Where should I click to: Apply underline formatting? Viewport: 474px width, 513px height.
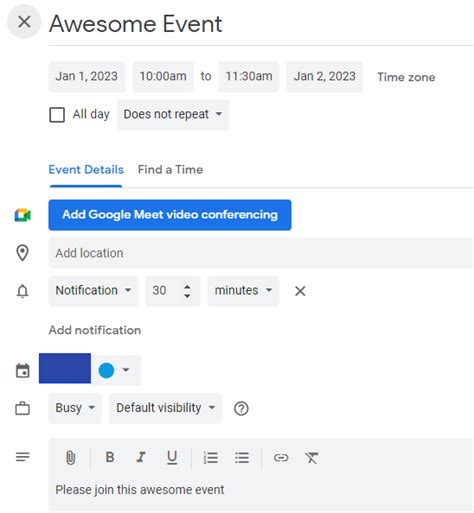[172, 457]
